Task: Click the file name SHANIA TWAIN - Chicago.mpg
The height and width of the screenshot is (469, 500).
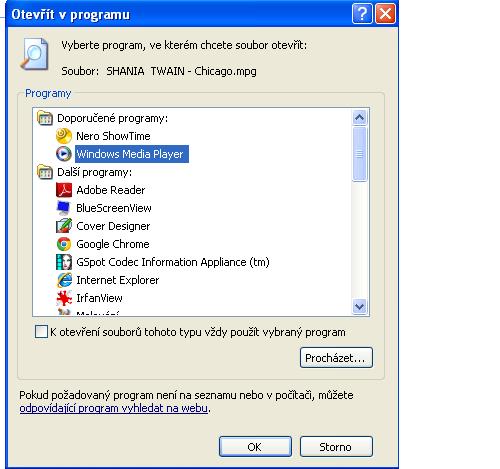Action: (182, 71)
